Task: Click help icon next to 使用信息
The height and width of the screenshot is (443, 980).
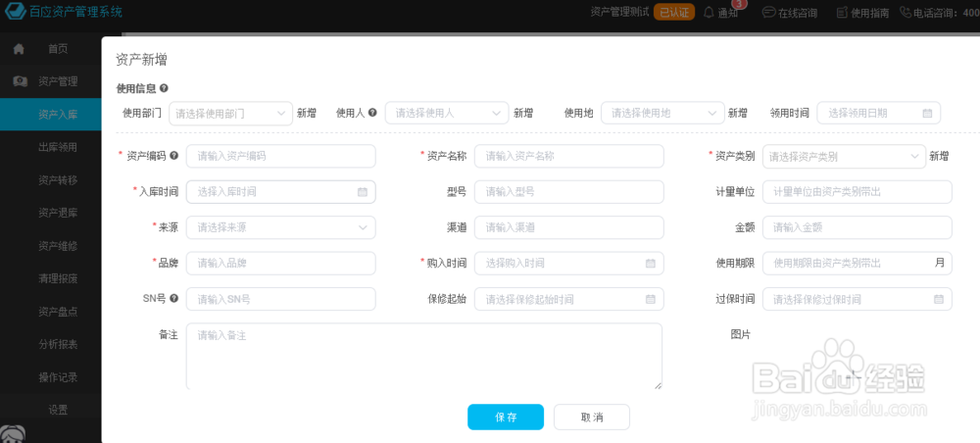Action: coord(164,89)
